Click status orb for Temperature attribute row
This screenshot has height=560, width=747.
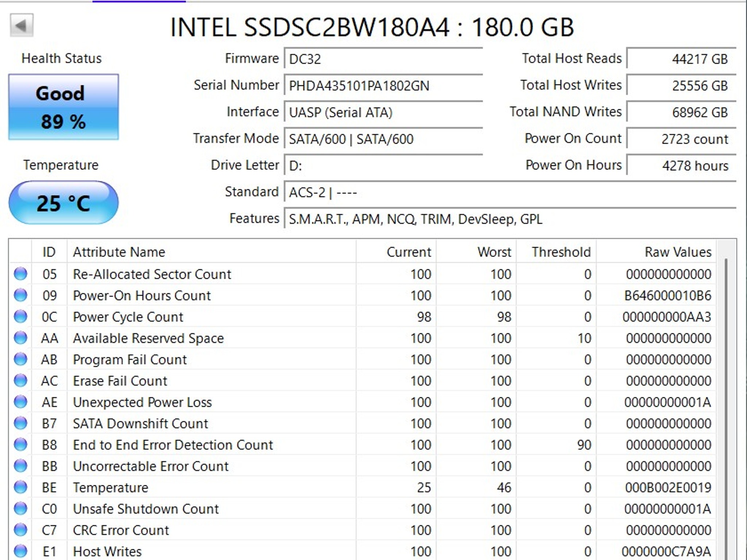(20, 487)
